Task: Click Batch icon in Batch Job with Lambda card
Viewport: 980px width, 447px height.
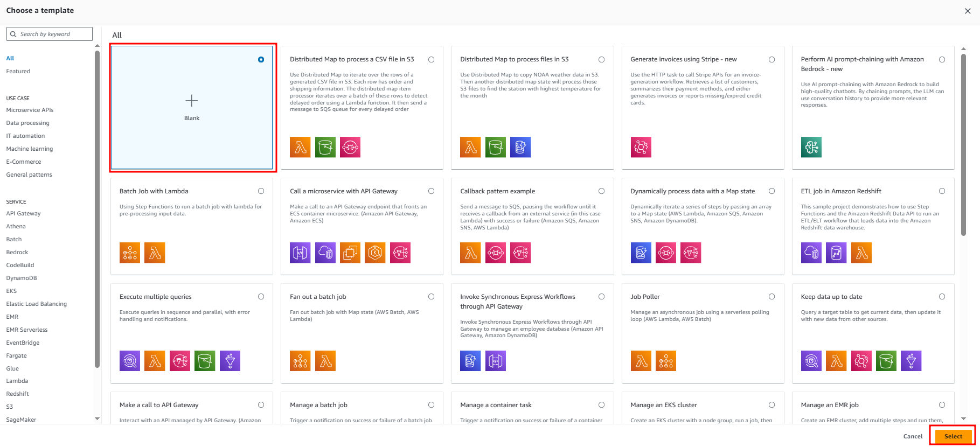Action: (x=130, y=253)
